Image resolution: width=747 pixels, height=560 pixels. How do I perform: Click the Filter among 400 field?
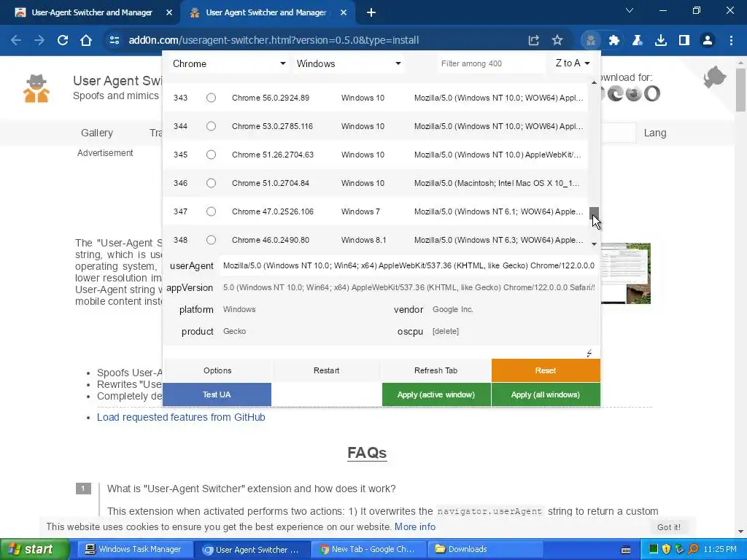pos(491,64)
